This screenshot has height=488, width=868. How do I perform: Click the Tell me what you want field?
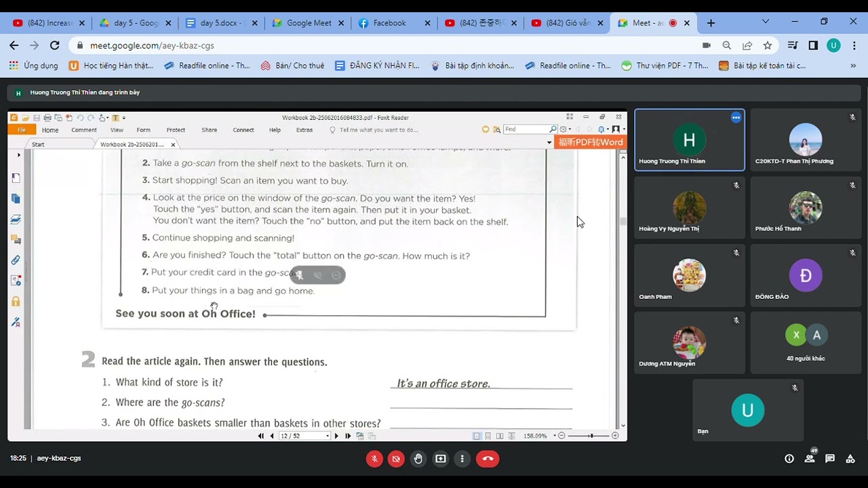click(379, 130)
